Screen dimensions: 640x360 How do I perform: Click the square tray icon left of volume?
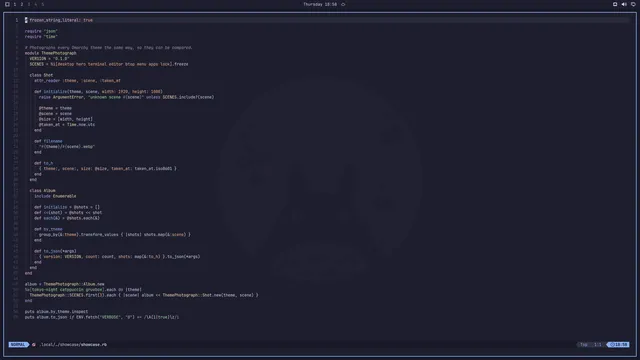pyautogui.click(x=615, y=4)
